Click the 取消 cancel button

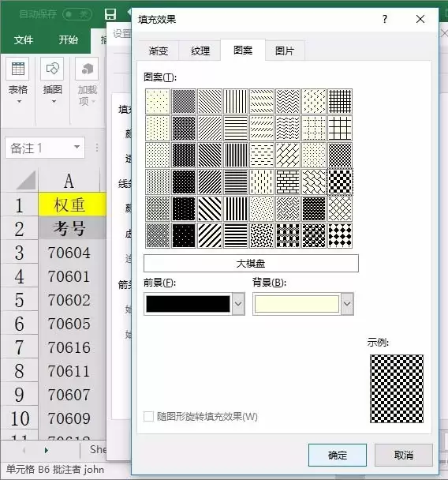click(x=404, y=456)
